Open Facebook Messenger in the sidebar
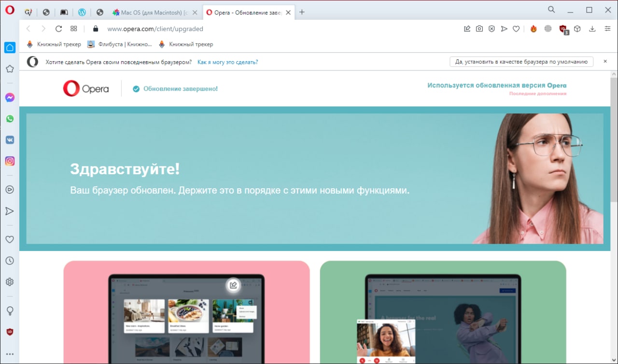The width and height of the screenshot is (618, 364). tap(10, 98)
